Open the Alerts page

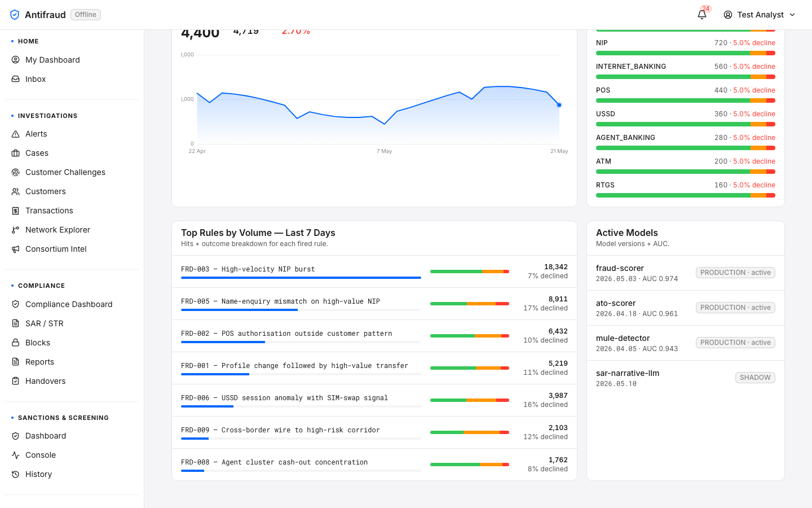[x=72, y=134]
